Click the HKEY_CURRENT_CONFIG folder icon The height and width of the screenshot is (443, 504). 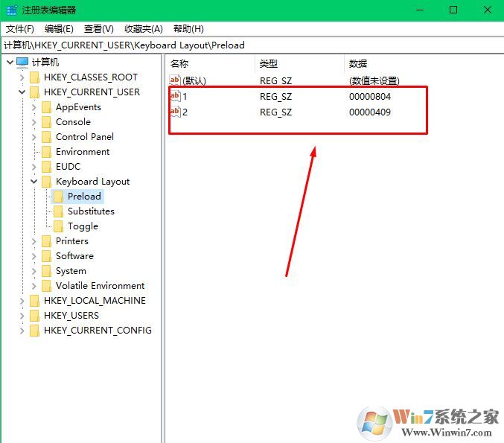[x=34, y=331]
